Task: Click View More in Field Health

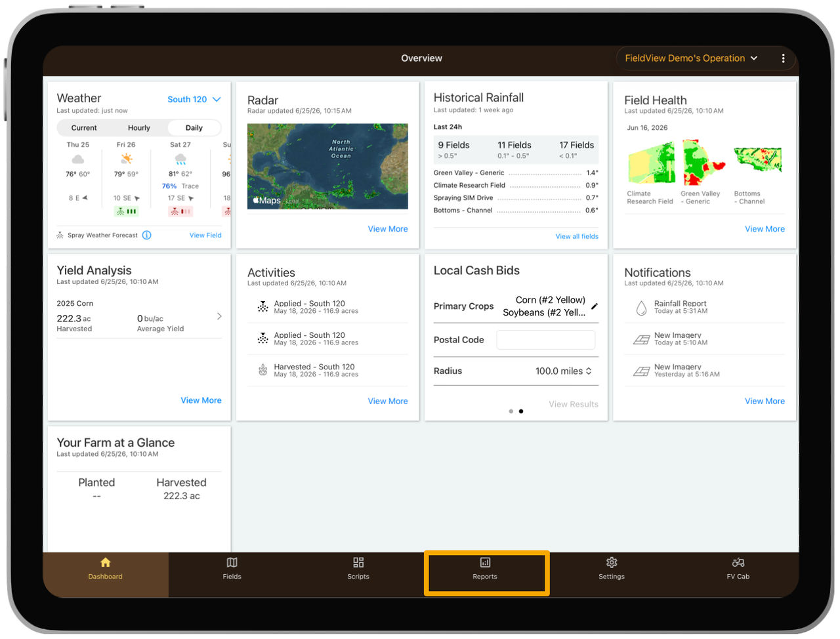Action: click(765, 229)
